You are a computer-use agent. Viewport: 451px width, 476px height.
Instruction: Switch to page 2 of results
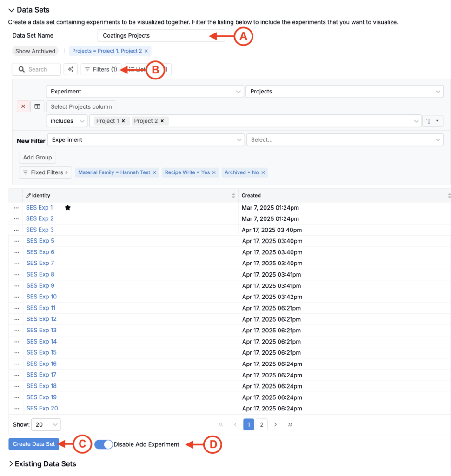tap(262, 424)
